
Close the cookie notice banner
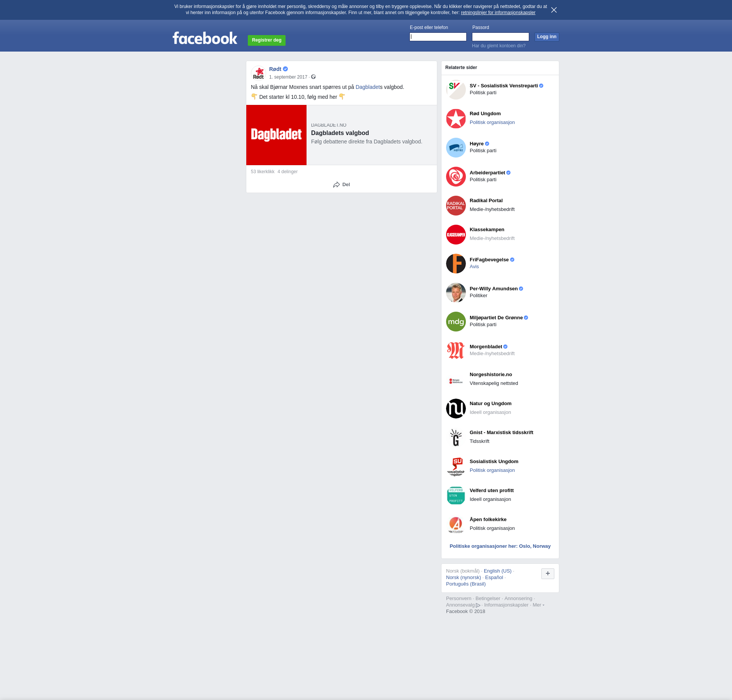554,10
